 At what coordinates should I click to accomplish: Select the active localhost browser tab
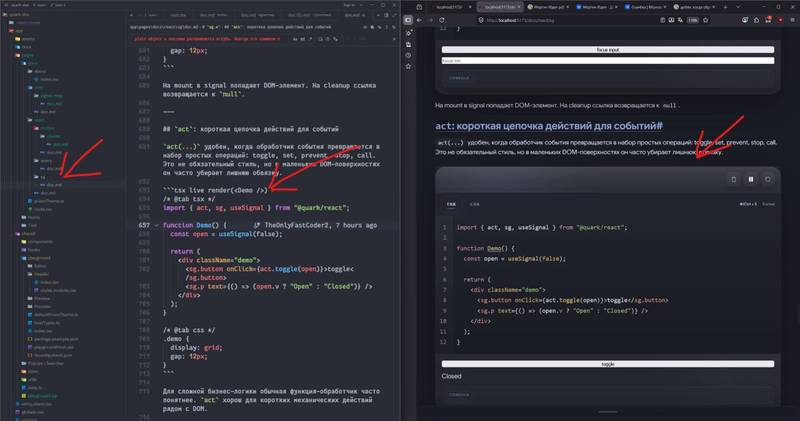pos(500,7)
